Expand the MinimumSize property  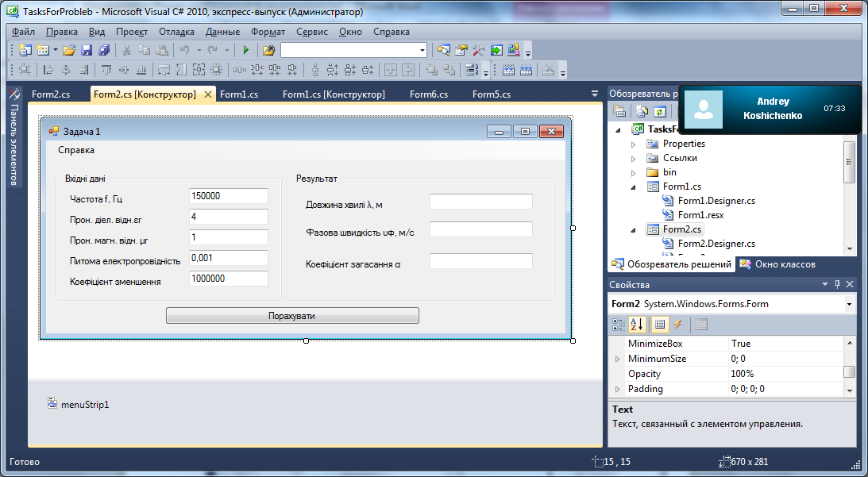[617, 359]
